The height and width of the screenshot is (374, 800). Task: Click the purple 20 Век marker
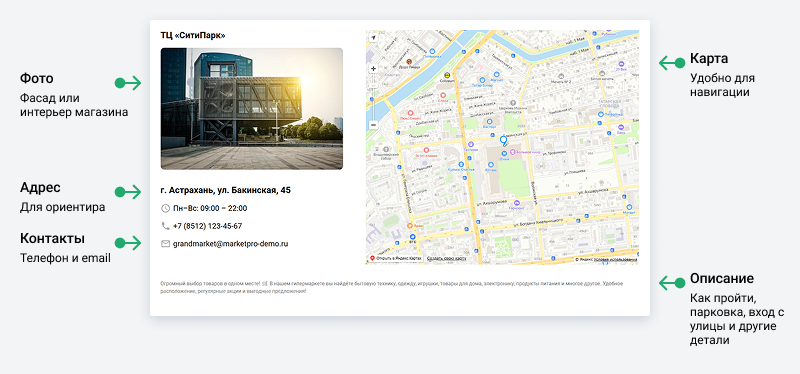pyautogui.click(x=621, y=64)
